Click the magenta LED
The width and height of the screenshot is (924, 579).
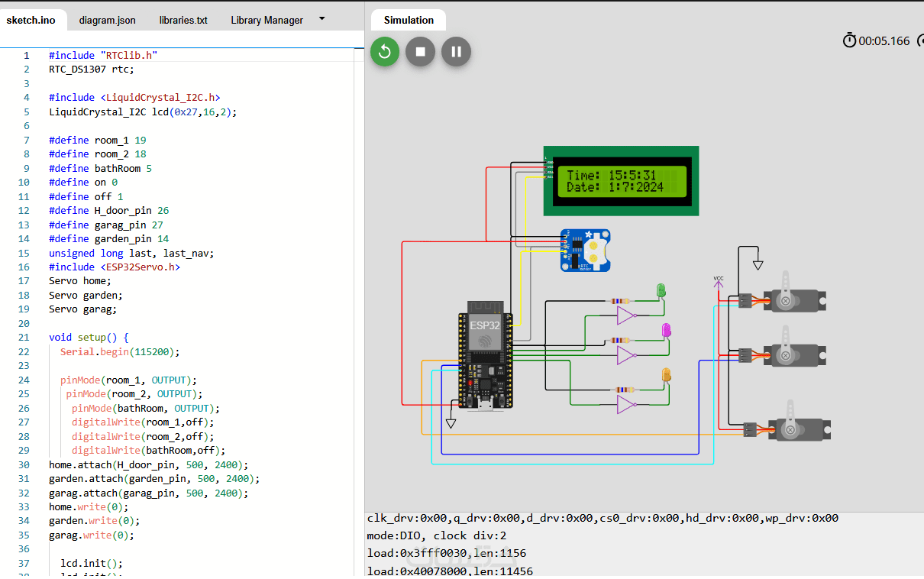click(x=666, y=331)
